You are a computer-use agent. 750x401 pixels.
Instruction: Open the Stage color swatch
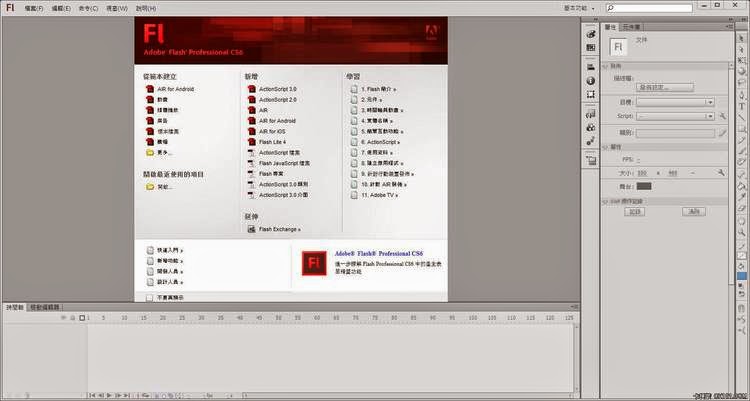click(644, 186)
